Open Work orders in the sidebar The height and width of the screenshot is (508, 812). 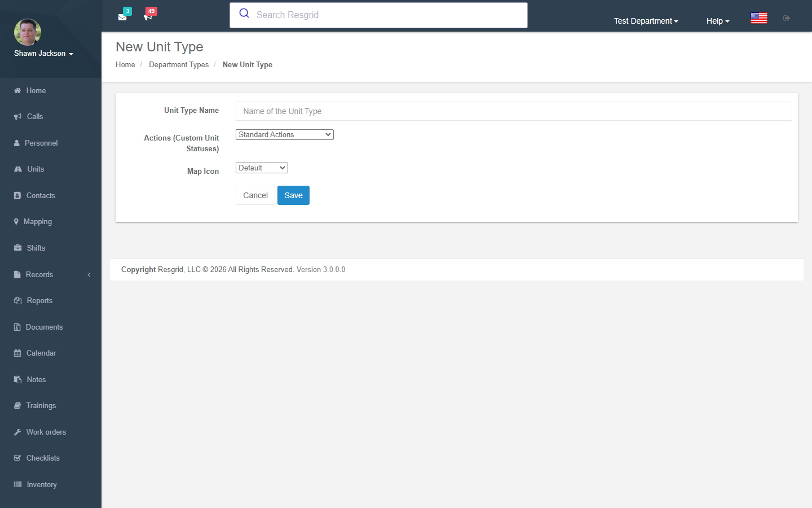click(46, 432)
